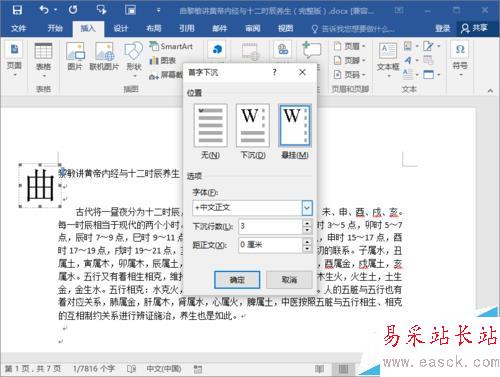Click the Save icon in title bar
The image size is (500, 377).
coord(17,10)
